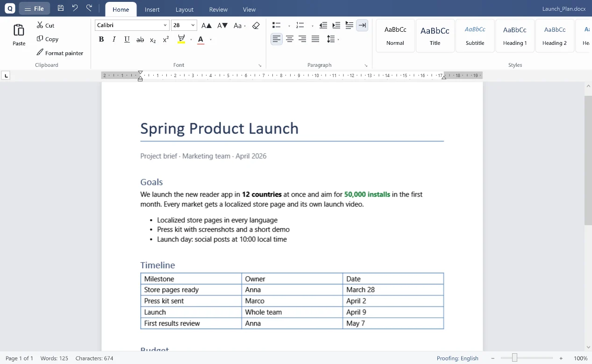592x364 pixels.
Task: Click the Q application logo icon
Action: point(9,8)
